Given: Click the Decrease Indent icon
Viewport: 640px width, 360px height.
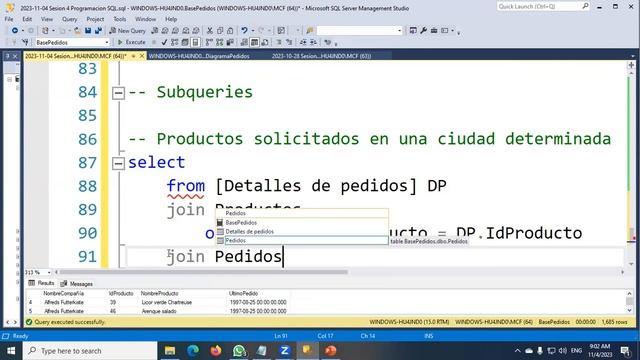Looking at the screenshot, I should [303, 42].
